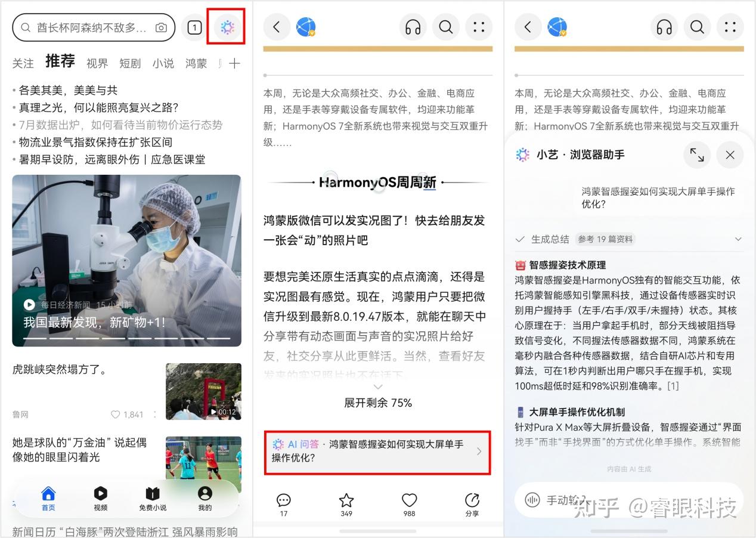Tap the more dots beside 鲁网 news item

pos(155,415)
